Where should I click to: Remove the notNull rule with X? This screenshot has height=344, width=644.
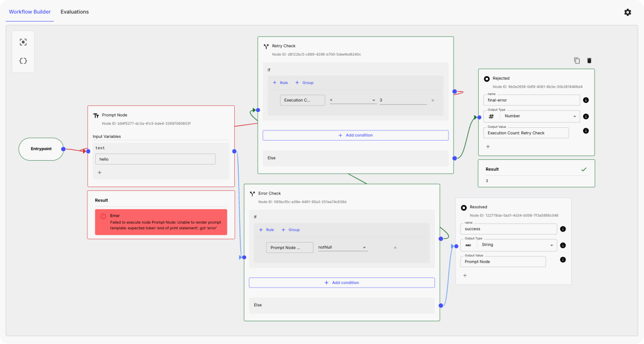pyautogui.click(x=395, y=248)
